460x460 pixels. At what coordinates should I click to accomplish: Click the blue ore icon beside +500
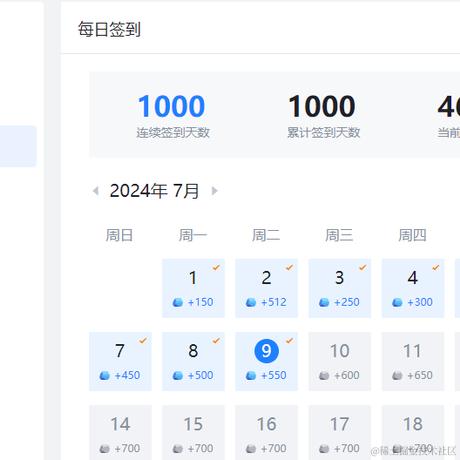click(178, 376)
